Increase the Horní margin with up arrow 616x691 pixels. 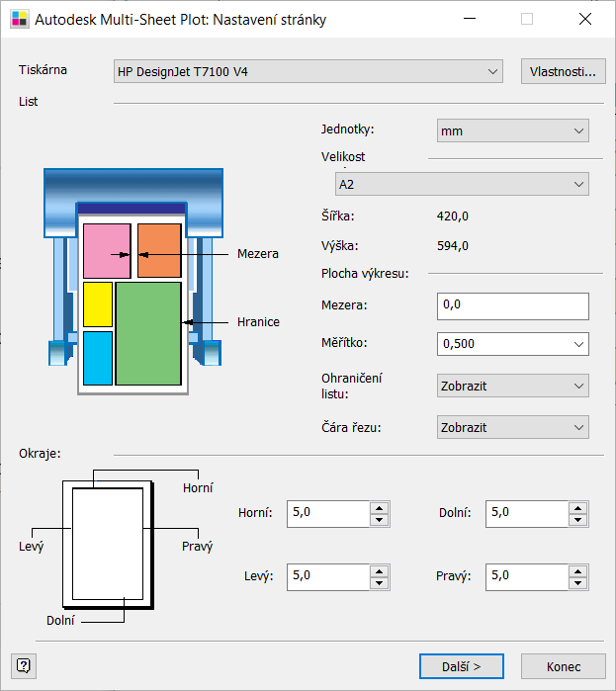click(379, 508)
